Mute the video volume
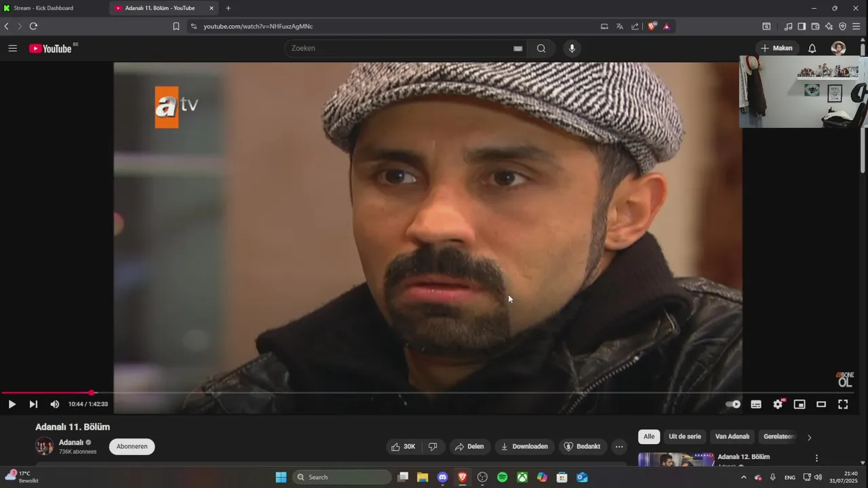The image size is (868, 488). (x=55, y=405)
